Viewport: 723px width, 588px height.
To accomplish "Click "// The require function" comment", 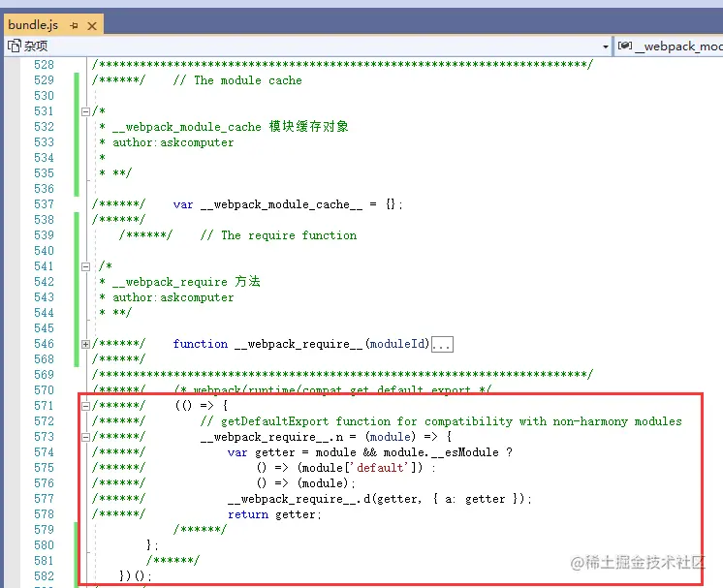I will pos(278,235).
